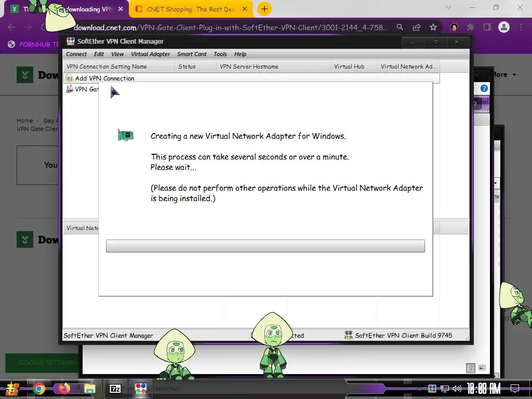Click 'SoftEther VPN Client Build 9745' status text
This screenshot has width=532, height=399.
403,336
